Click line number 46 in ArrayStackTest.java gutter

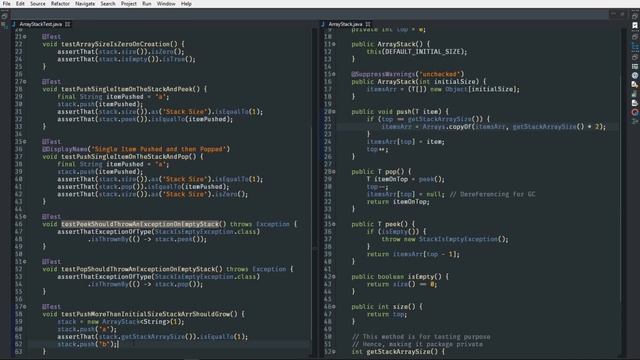pos(19,224)
